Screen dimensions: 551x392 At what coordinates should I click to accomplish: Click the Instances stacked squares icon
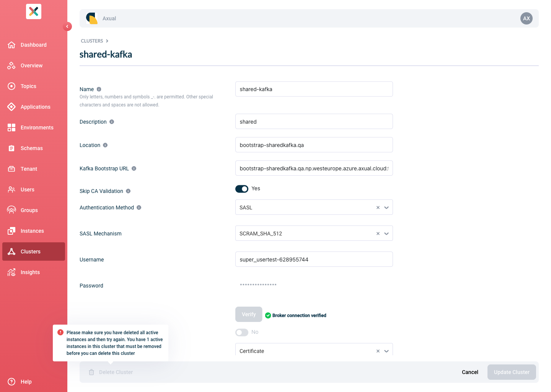[x=11, y=231]
